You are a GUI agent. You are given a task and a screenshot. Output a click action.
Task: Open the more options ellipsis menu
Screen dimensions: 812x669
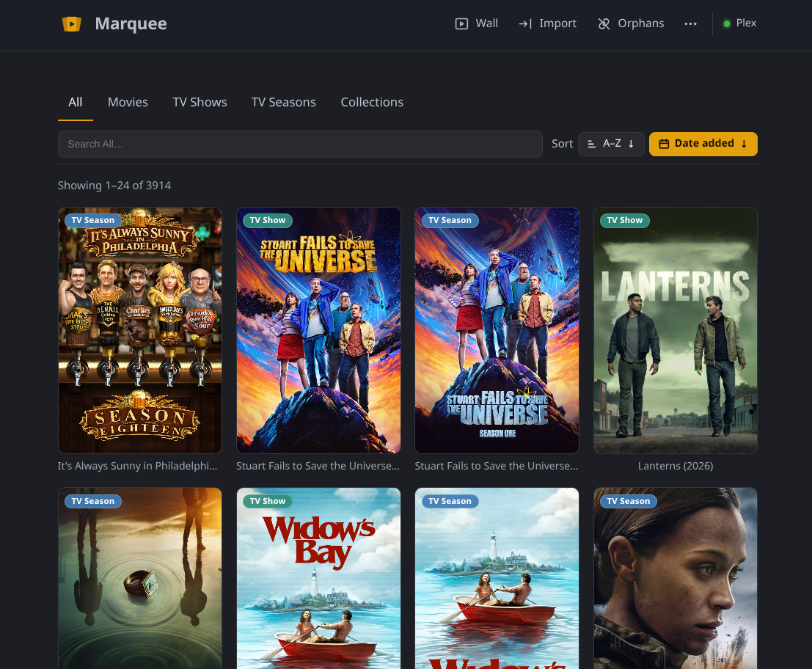690,23
